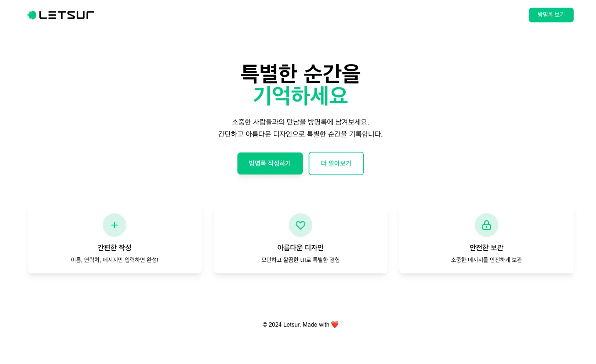The width and height of the screenshot is (596, 364).
Task: Click the 방명록 작성하기 button
Action: pyautogui.click(x=270, y=163)
